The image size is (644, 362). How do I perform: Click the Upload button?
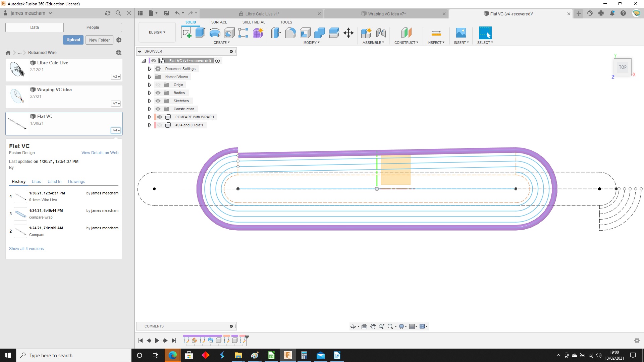[x=73, y=40]
